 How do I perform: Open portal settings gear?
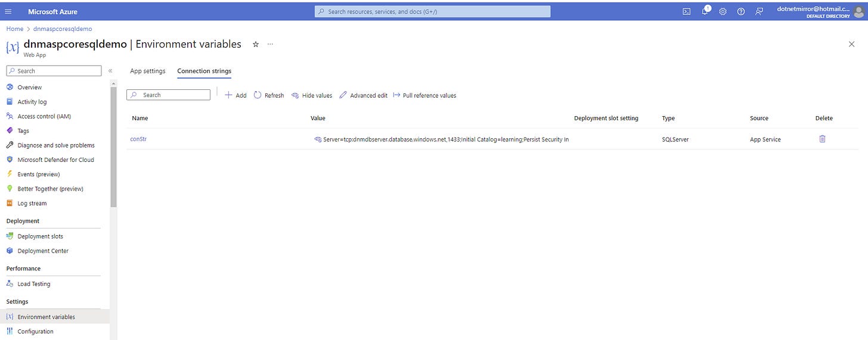(x=723, y=11)
